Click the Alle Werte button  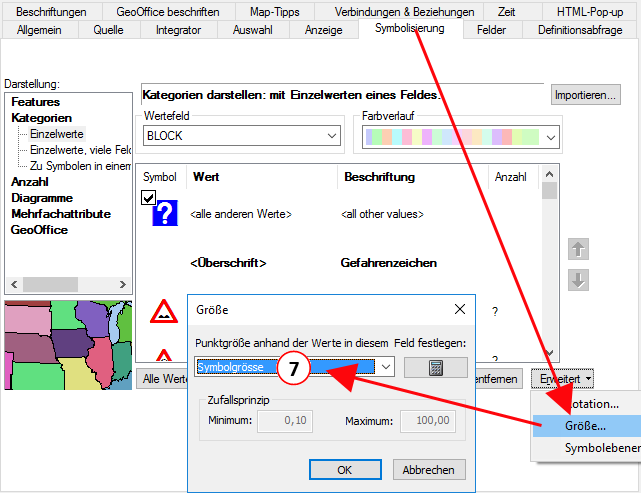tap(162, 379)
